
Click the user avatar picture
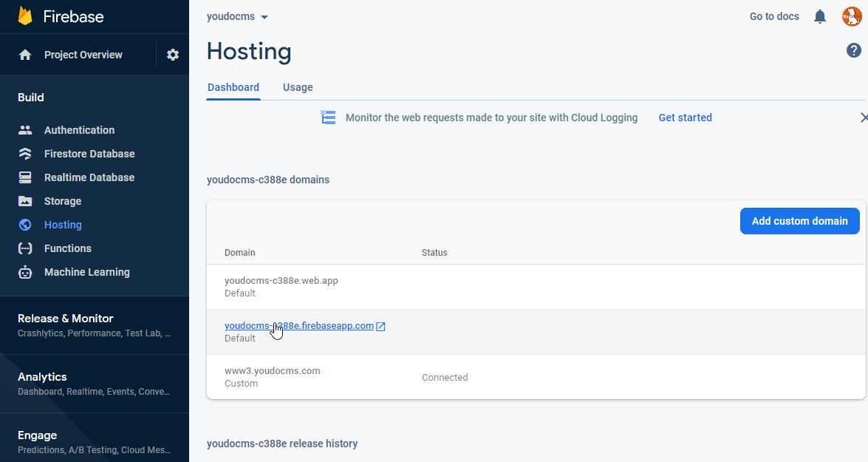point(852,16)
